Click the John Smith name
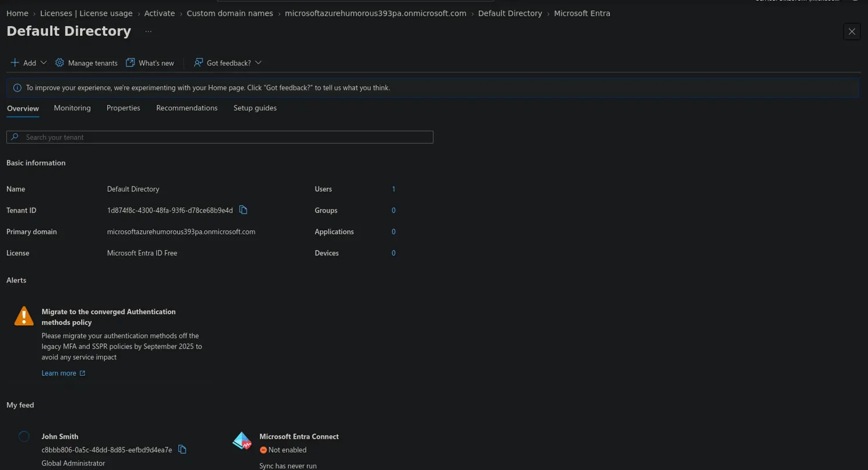The height and width of the screenshot is (470, 868). (60, 436)
